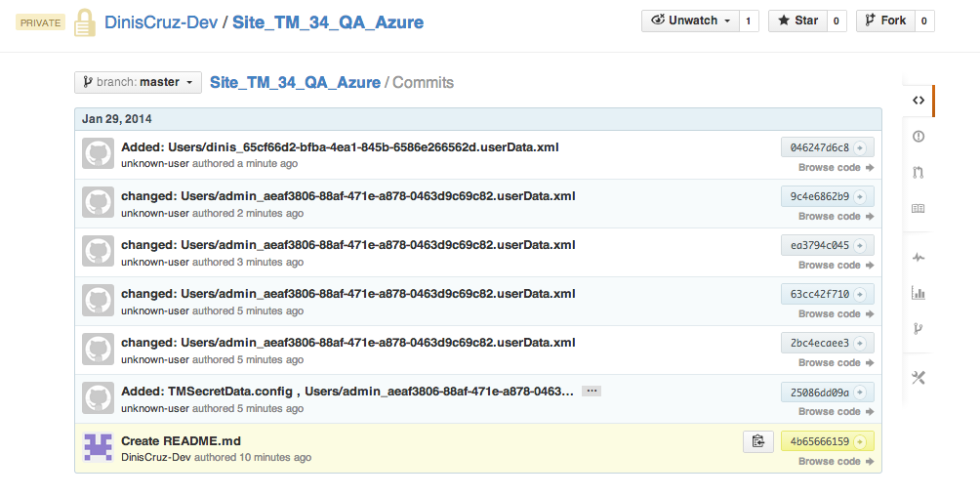Open the Issues sidebar icon
Image resolution: width=980 pixels, height=496 pixels.
(x=918, y=136)
